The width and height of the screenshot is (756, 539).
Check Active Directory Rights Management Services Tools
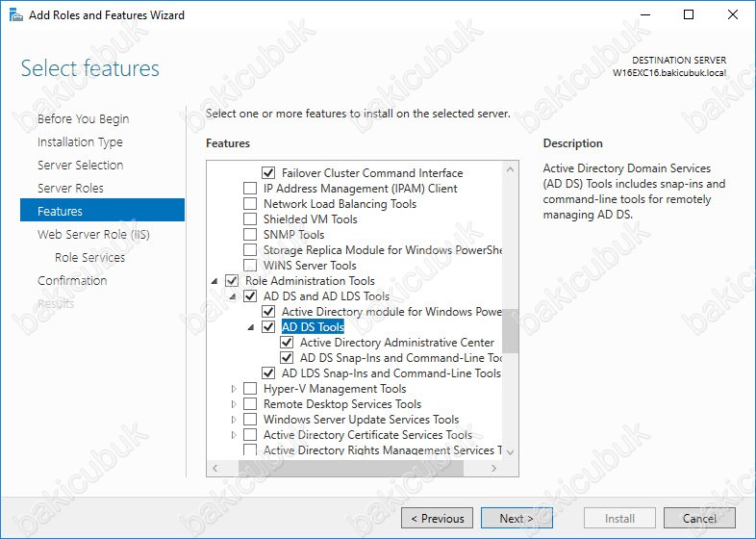pos(250,450)
